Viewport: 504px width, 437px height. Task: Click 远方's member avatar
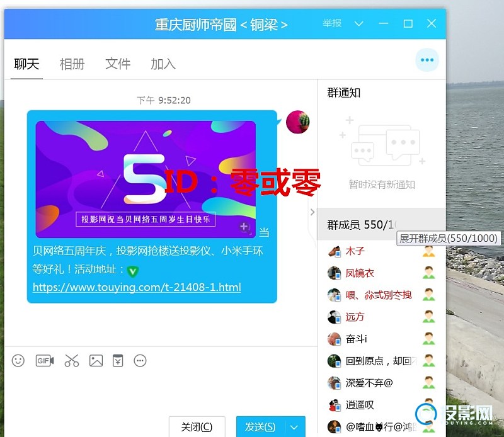[334, 317]
